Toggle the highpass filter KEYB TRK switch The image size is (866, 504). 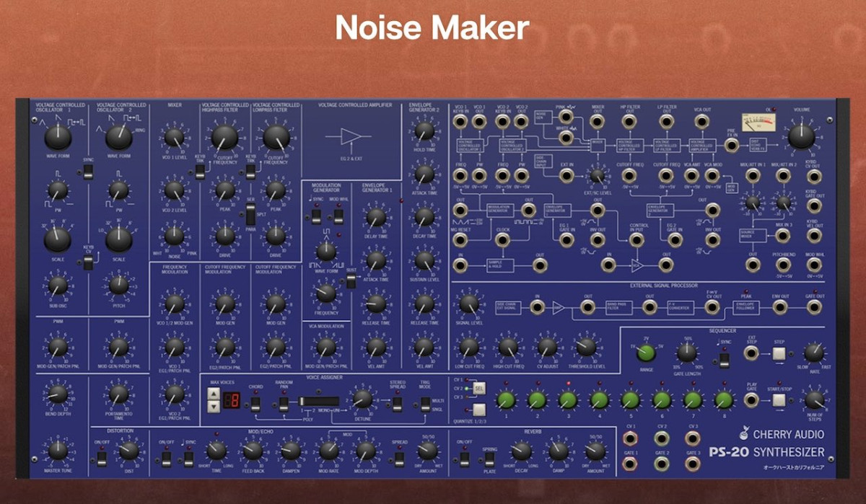pos(199,171)
